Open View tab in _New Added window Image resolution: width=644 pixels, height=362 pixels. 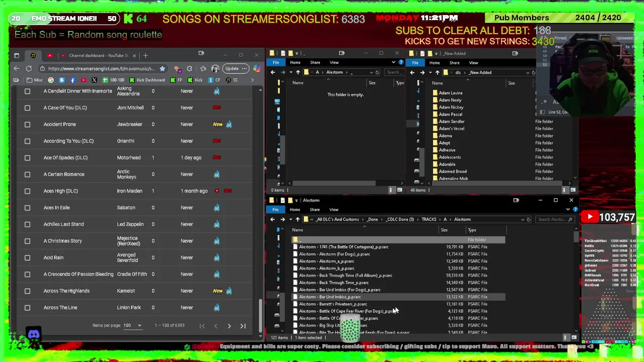473,63
